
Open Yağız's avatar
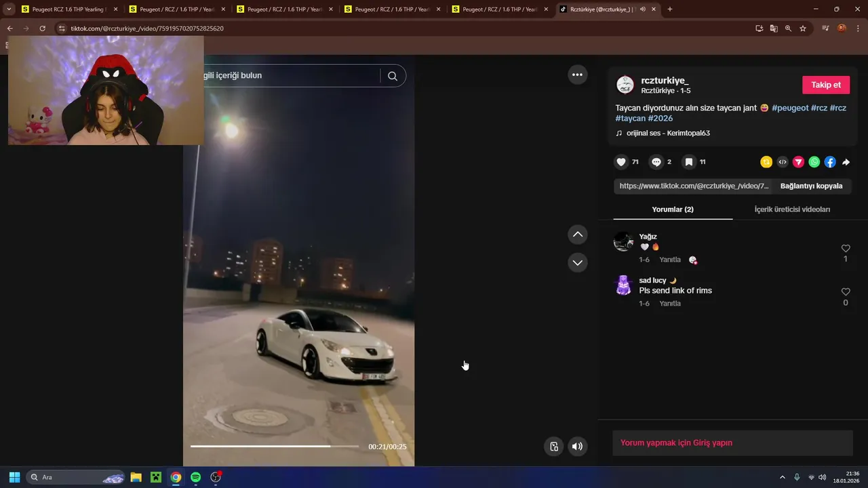coord(623,241)
